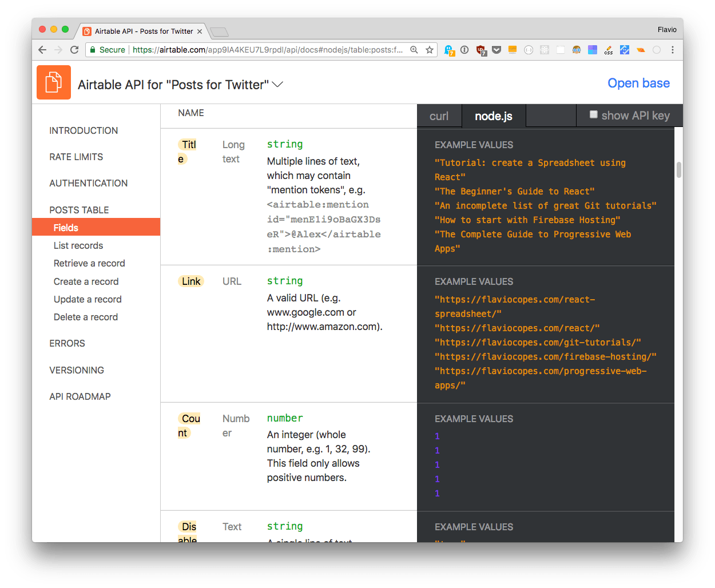Open the zoom control in the address bar
This screenshot has width=715, height=588.
click(414, 50)
